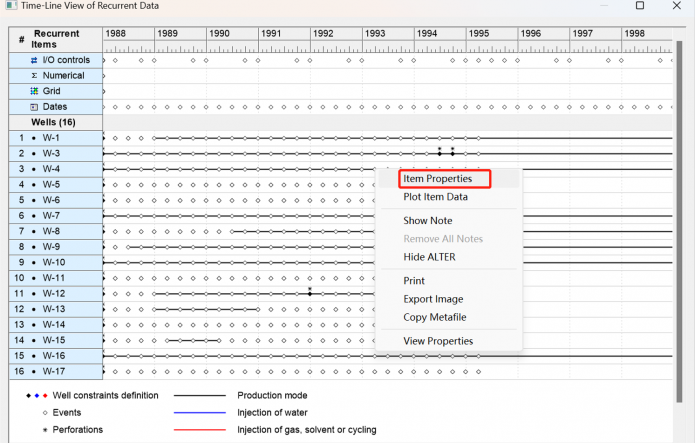Click Copy Metafile menu entry

(x=434, y=317)
